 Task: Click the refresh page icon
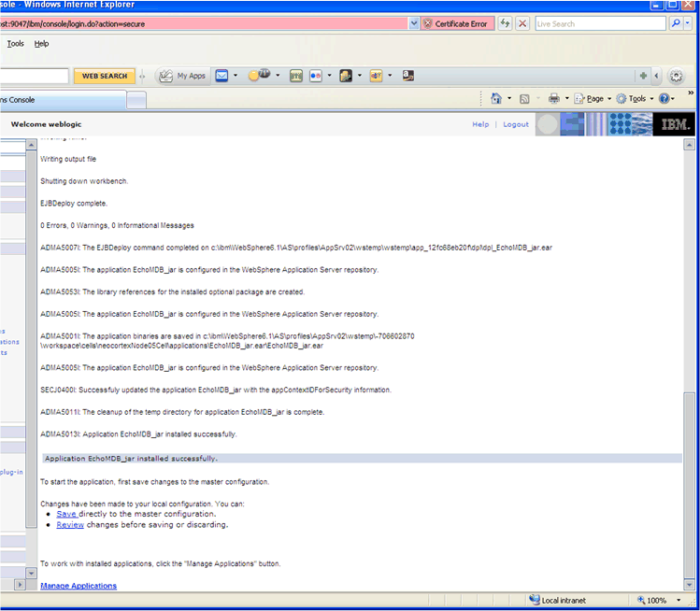tap(505, 23)
